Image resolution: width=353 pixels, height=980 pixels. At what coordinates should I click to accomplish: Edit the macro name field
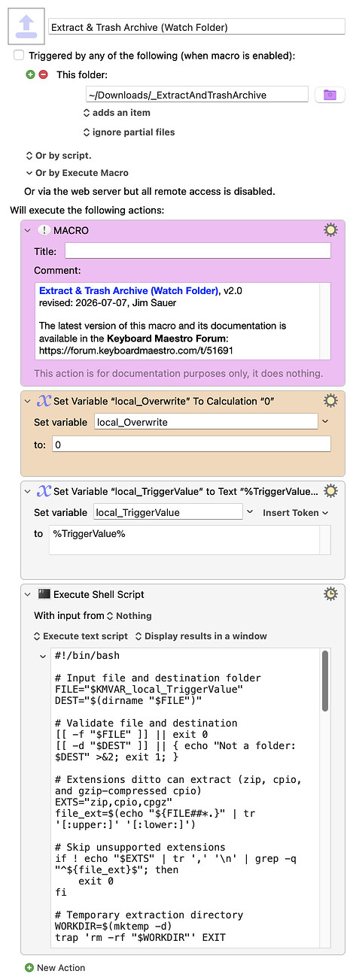point(196,27)
